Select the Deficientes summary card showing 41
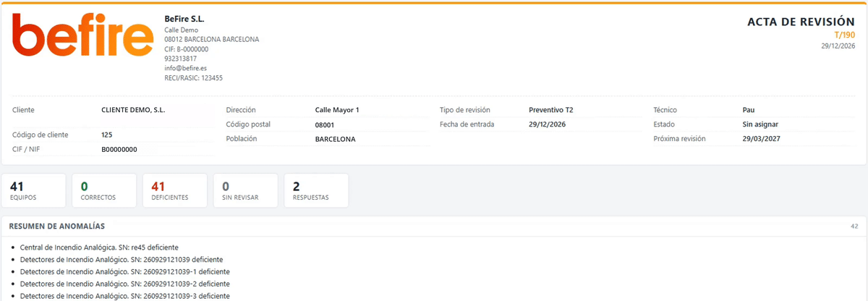 click(x=175, y=190)
